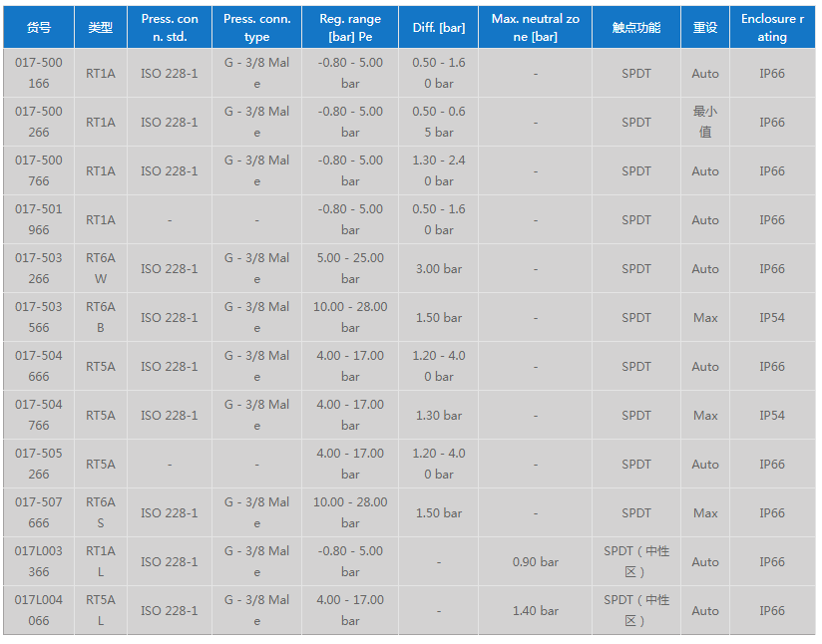Select product code 017-500166
This screenshot has height=644, width=822.
tap(39, 73)
